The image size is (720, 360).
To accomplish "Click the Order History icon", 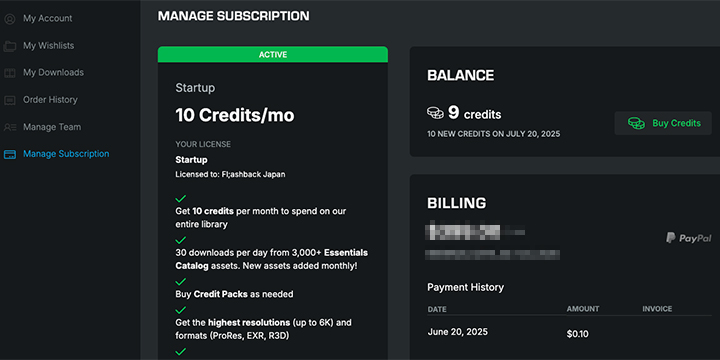I will click(x=10, y=100).
